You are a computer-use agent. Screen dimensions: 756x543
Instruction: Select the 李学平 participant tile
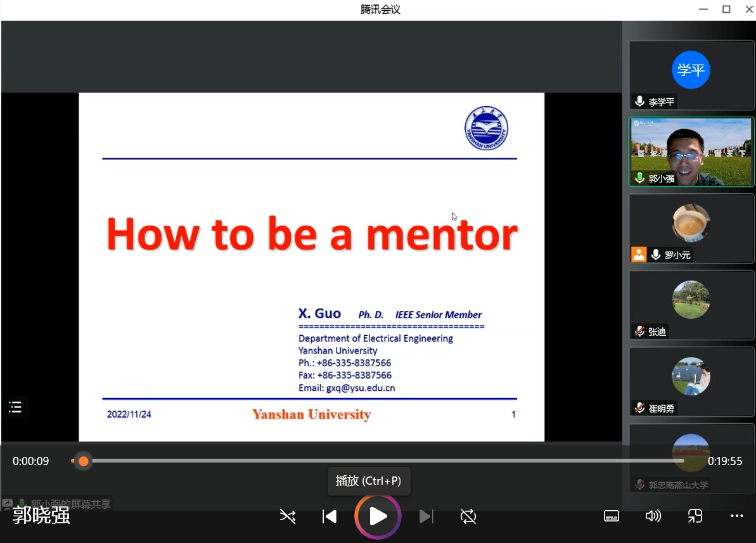pyautogui.click(x=691, y=75)
